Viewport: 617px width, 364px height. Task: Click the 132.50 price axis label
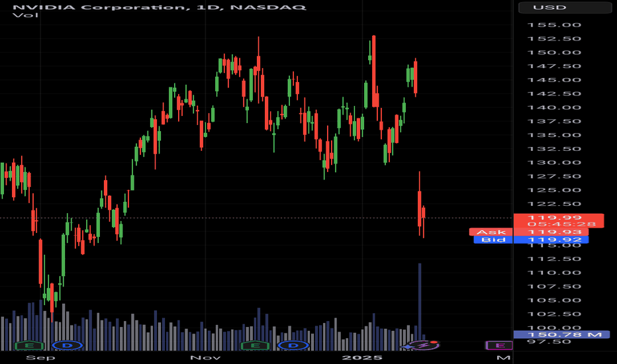click(554, 149)
